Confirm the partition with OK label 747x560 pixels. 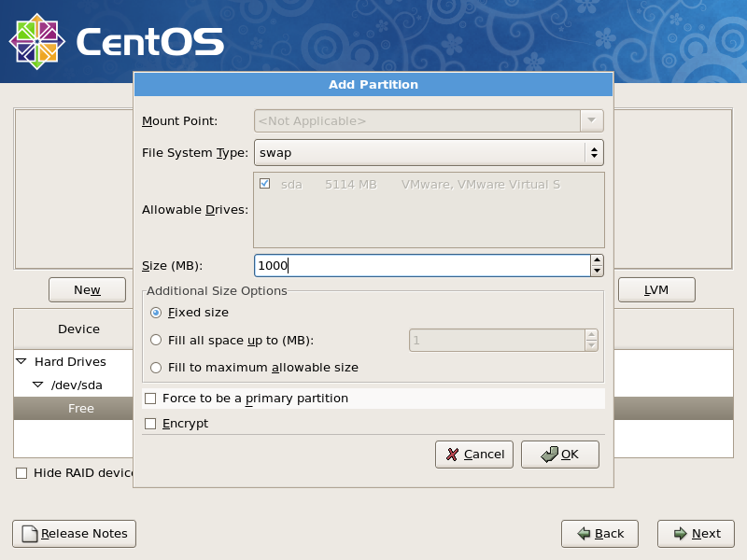(x=570, y=455)
